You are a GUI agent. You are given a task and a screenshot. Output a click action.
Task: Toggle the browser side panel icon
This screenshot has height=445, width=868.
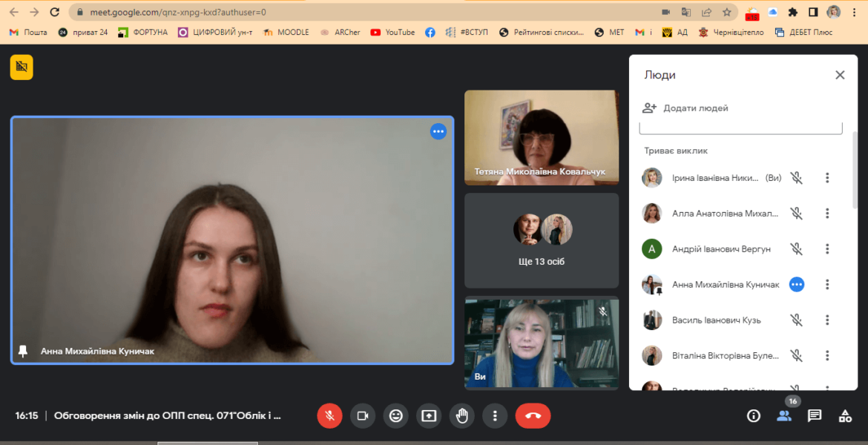coord(813,12)
